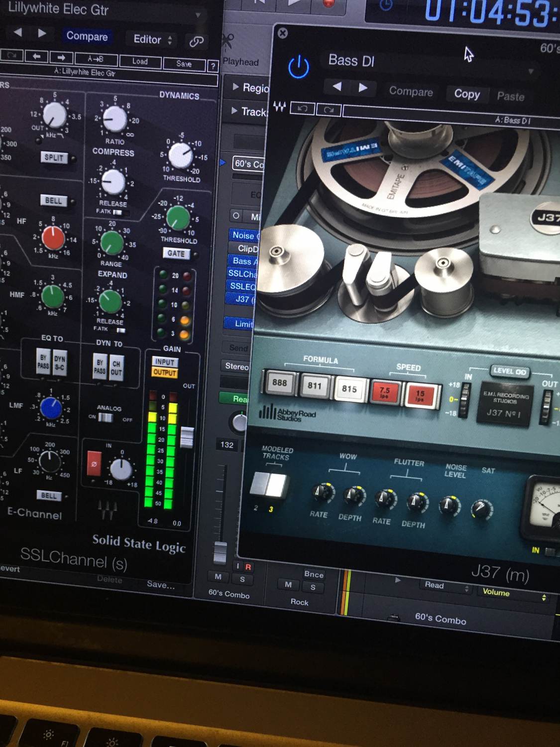Toggle the LF BELL button
The width and height of the screenshot is (560, 747).
point(49,496)
